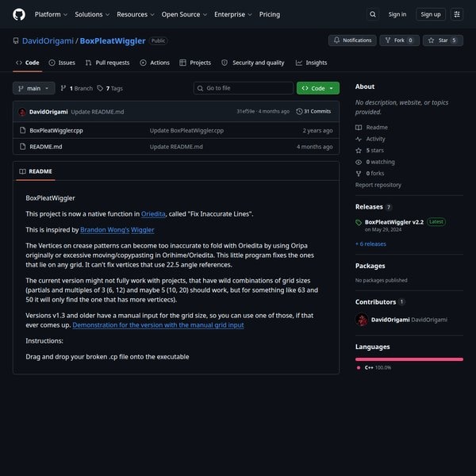
Task: Open the BoxPleatWiggler v2.2 release
Action: point(394,222)
